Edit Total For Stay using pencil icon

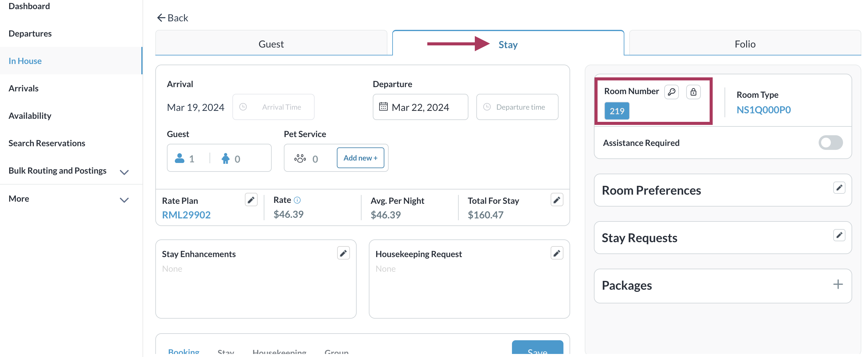click(x=556, y=200)
